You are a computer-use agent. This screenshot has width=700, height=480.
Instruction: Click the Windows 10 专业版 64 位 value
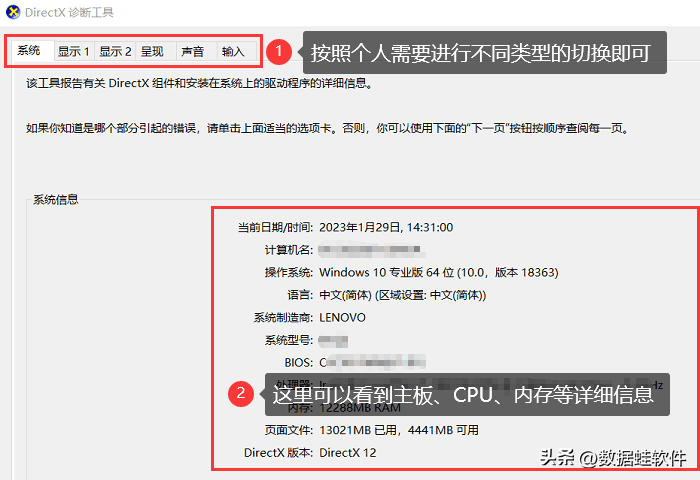coord(439,272)
